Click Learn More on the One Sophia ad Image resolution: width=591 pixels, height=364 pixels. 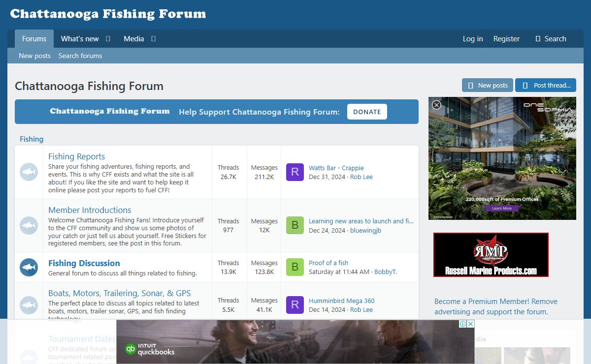[x=502, y=208]
